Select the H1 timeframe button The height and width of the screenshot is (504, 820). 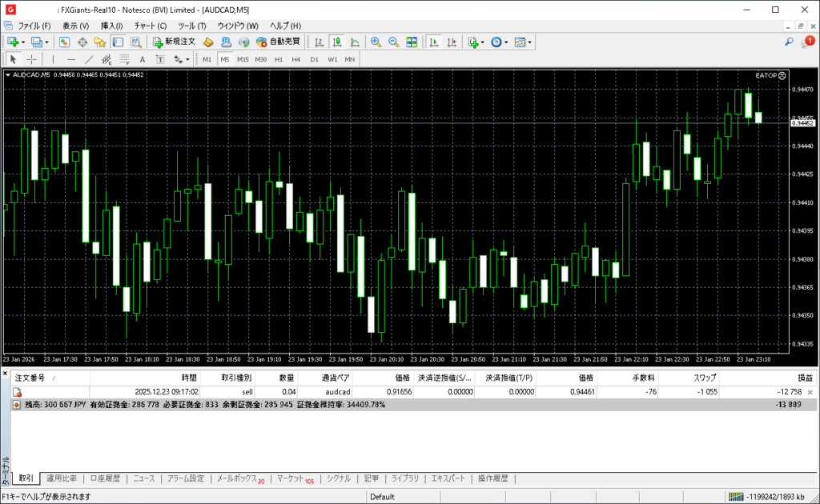pyautogui.click(x=279, y=59)
